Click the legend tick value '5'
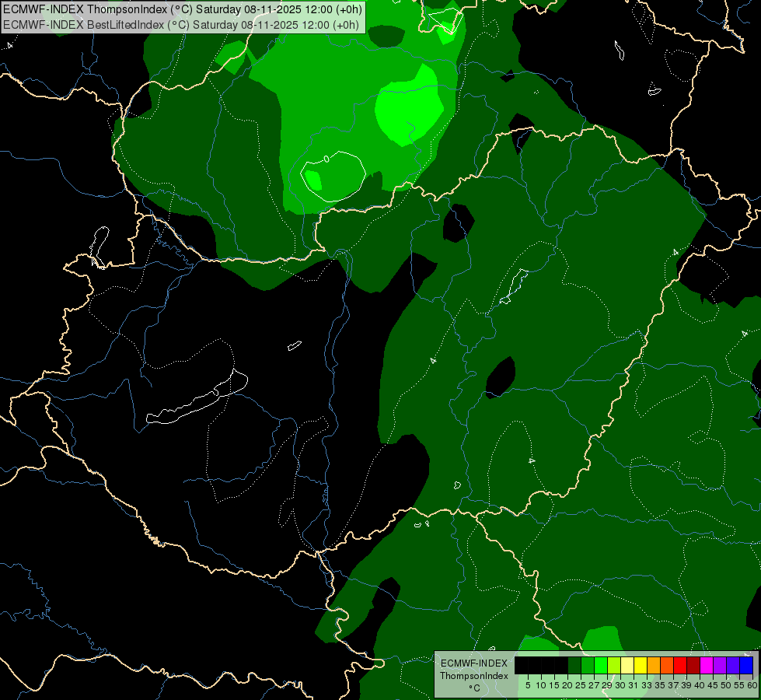This screenshot has width=761, height=700. click(x=528, y=685)
